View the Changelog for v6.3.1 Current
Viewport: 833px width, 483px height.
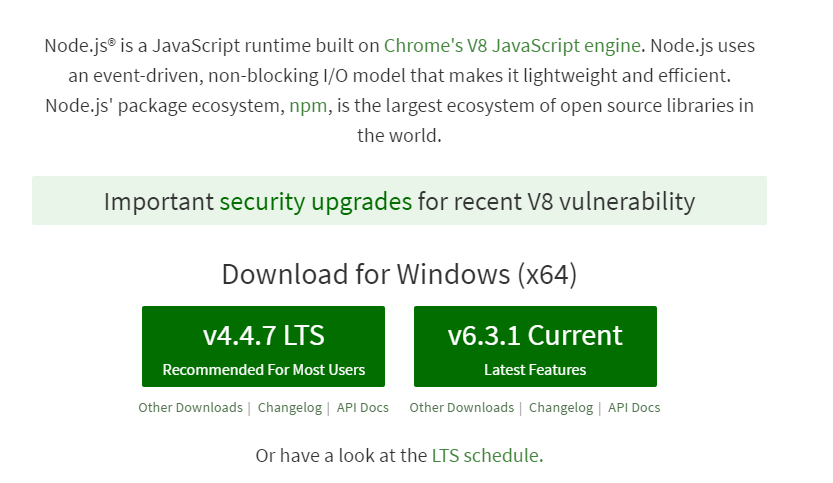pyautogui.click(x=561, y=408)
